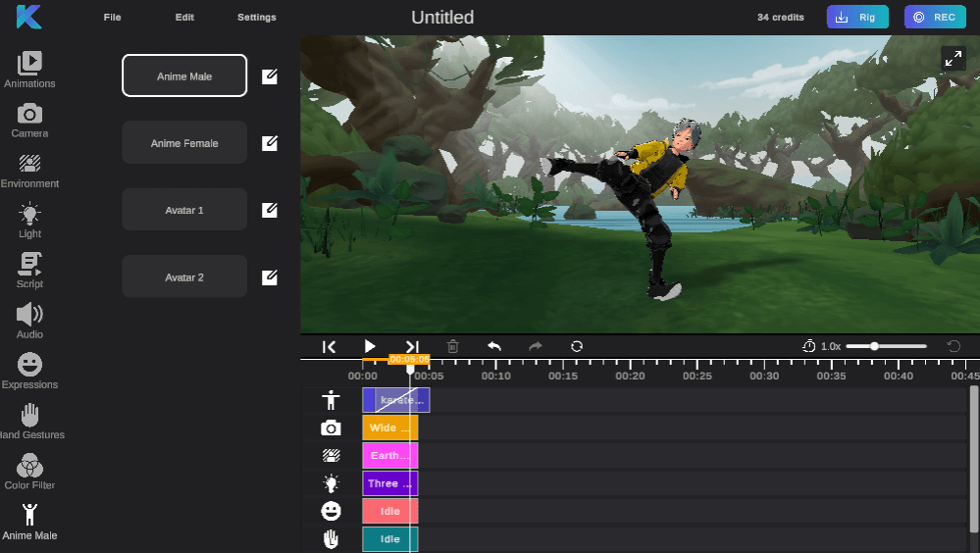
Task: Expand the preview to fullscreen
Action: 953,59
